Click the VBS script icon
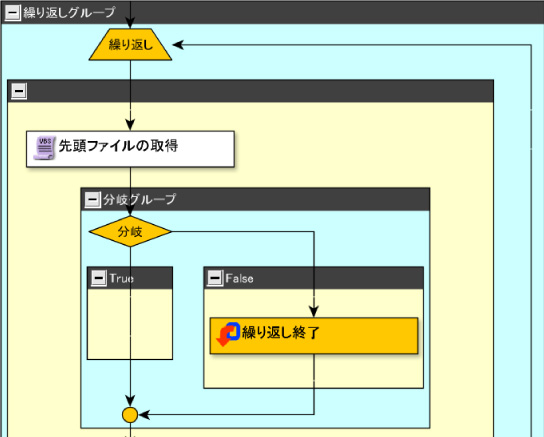The image size is (544, 437). click(x=44, y=148)
